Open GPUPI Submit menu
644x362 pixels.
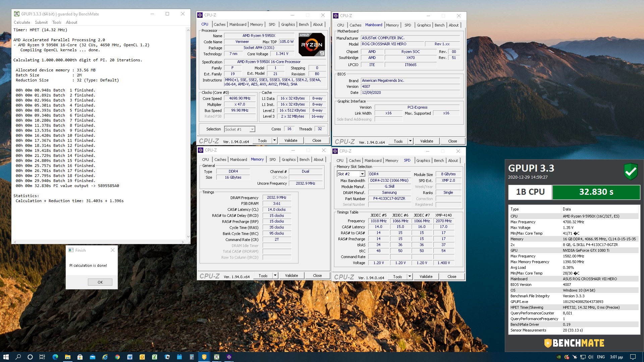[41, 22]
